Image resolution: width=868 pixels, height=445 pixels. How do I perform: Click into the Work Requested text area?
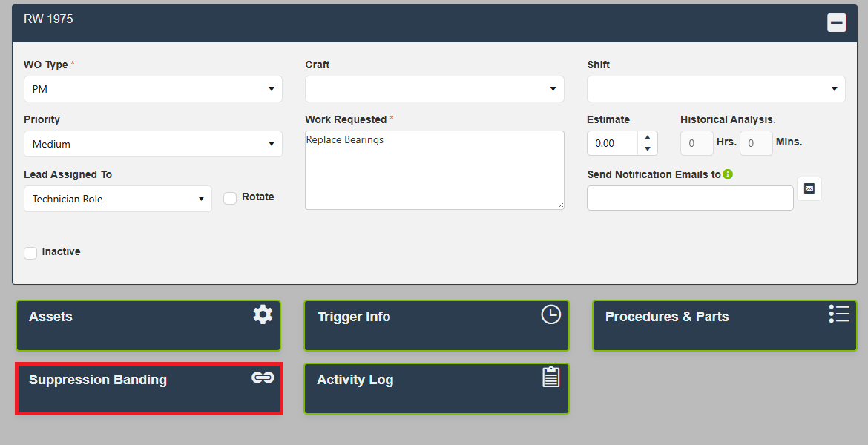click(435, 170)
